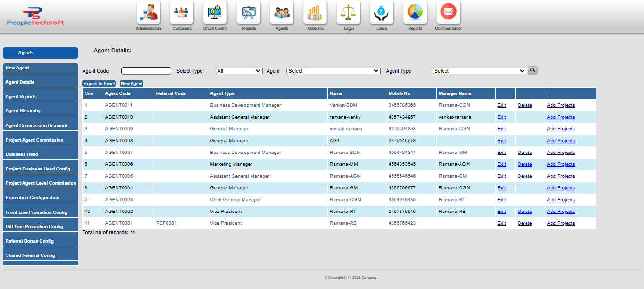Open the Communication module icon
Viewport: 644px width, 289px height.
pos(448,13)
